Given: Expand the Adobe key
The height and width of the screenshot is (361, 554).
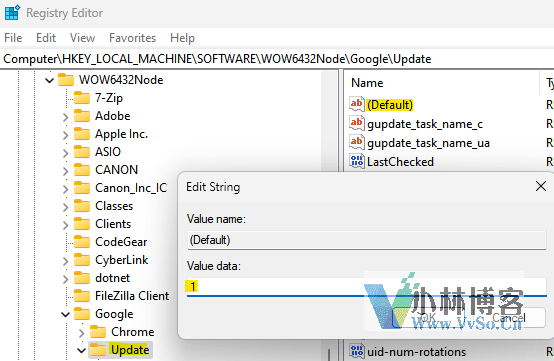Looking at the screenshot, I should click(66, 117).
